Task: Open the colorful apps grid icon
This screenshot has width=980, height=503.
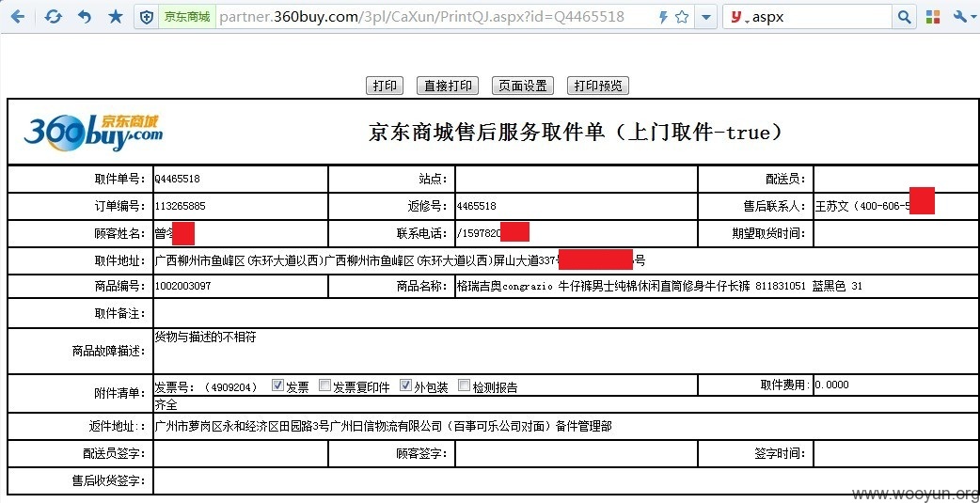Action: [933, 17]
